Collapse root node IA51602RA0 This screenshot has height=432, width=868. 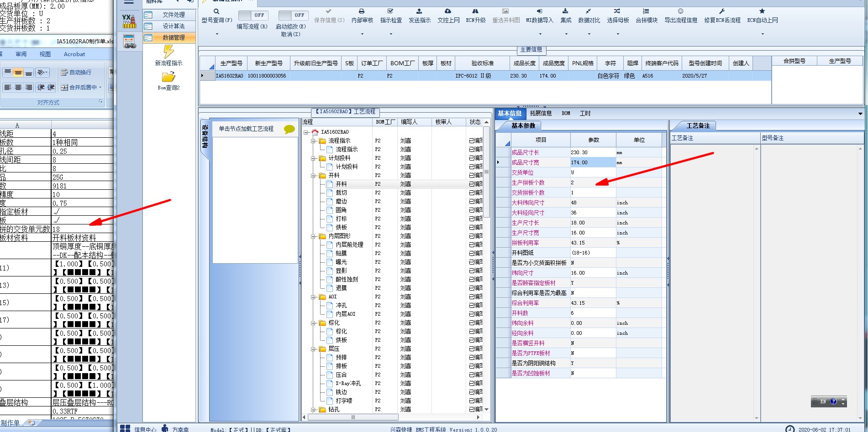pos(306,132)
